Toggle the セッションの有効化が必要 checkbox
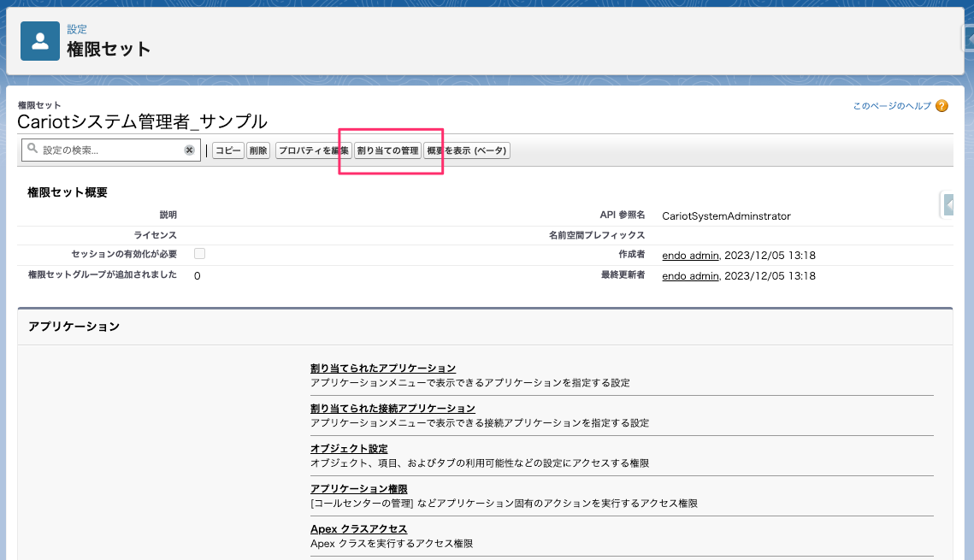This screenshot has height=560, width=974. click(199, 253)
